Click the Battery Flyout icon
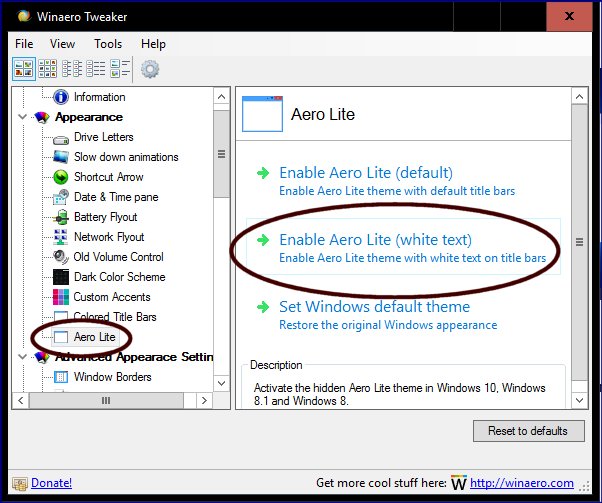Screen dimensions: 602x503 61,217
